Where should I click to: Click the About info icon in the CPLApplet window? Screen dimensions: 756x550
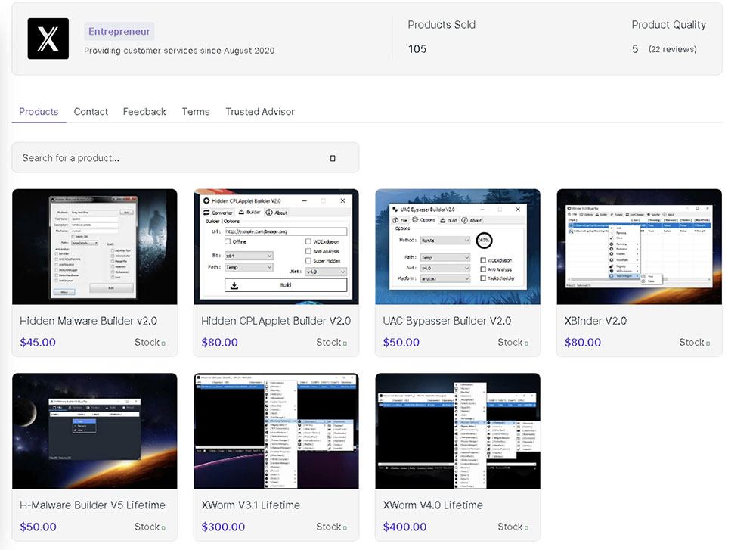click(268, 213)
